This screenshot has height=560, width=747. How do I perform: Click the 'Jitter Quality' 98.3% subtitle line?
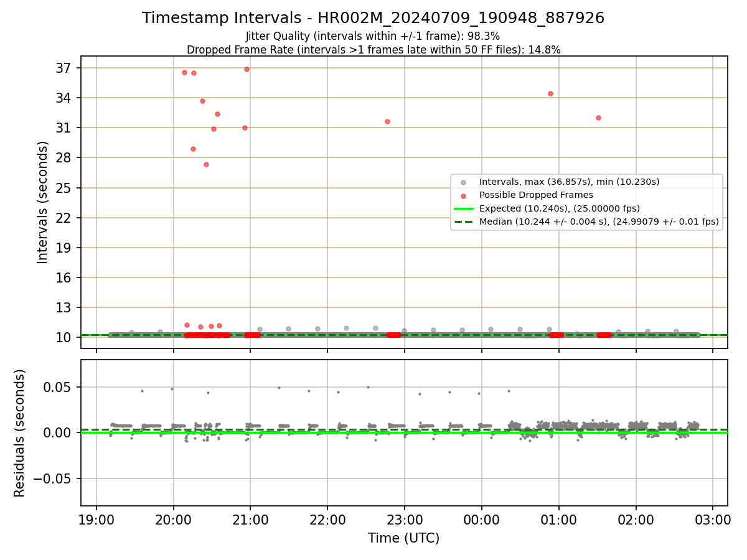[x=373, y=36]
